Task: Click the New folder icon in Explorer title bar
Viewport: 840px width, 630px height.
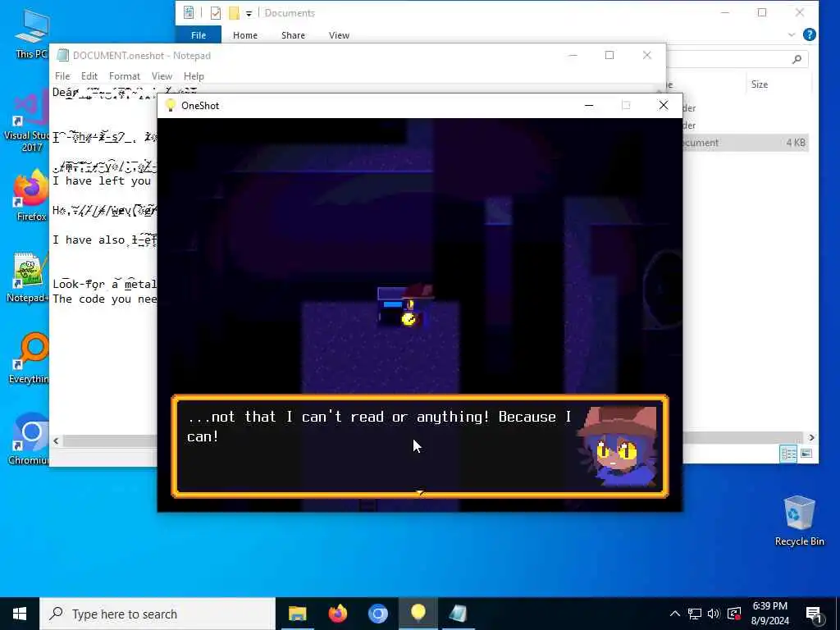Action: 234,13
